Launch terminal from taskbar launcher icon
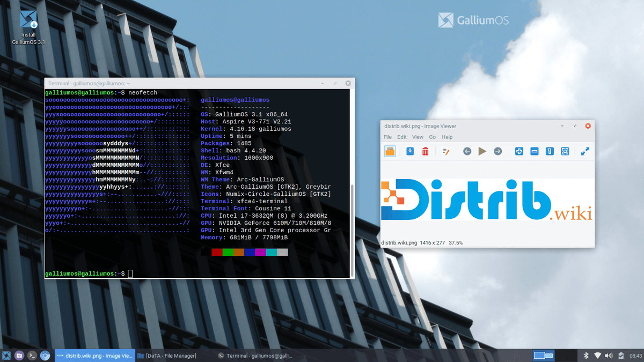The width and height of the screenshot is (644, 362). click(x=32, y=356)
